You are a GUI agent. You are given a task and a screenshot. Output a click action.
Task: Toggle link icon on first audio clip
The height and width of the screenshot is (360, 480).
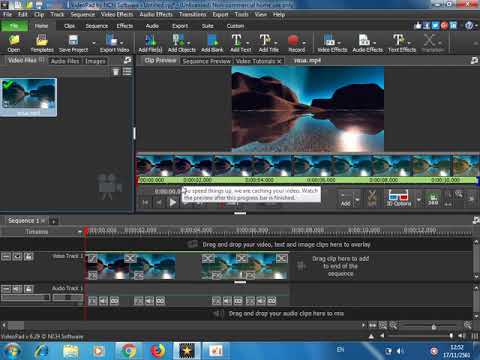pos(115,301)
